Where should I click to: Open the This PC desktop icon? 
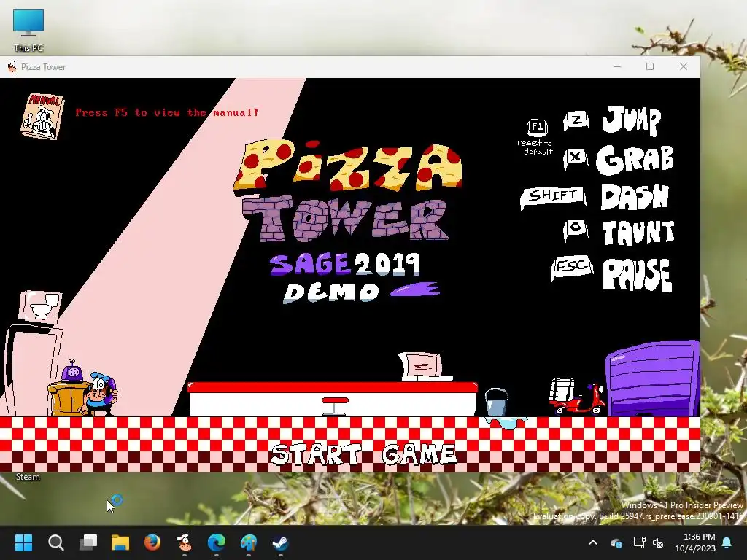[28, 31]
